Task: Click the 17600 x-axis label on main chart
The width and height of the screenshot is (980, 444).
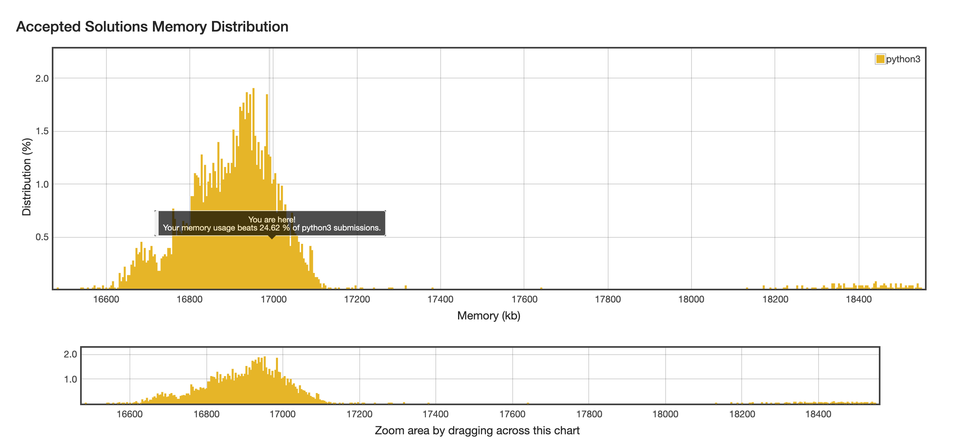Action: (524, 299)
